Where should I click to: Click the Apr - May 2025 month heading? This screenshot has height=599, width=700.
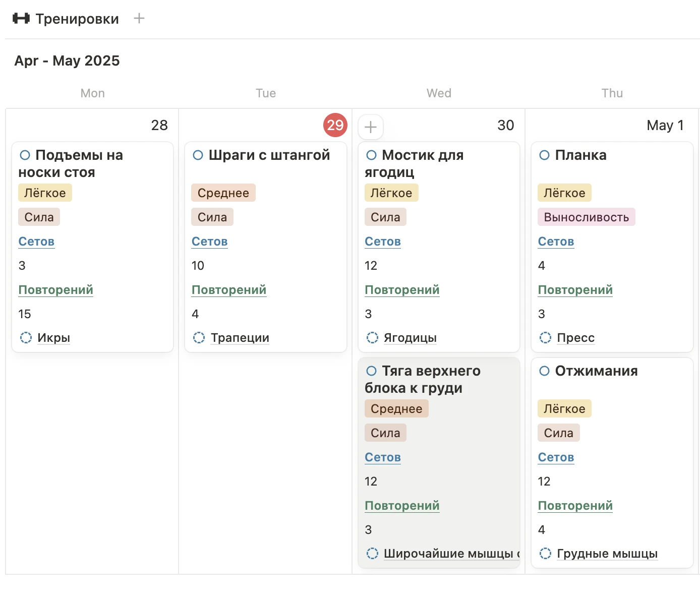(67, 61)
